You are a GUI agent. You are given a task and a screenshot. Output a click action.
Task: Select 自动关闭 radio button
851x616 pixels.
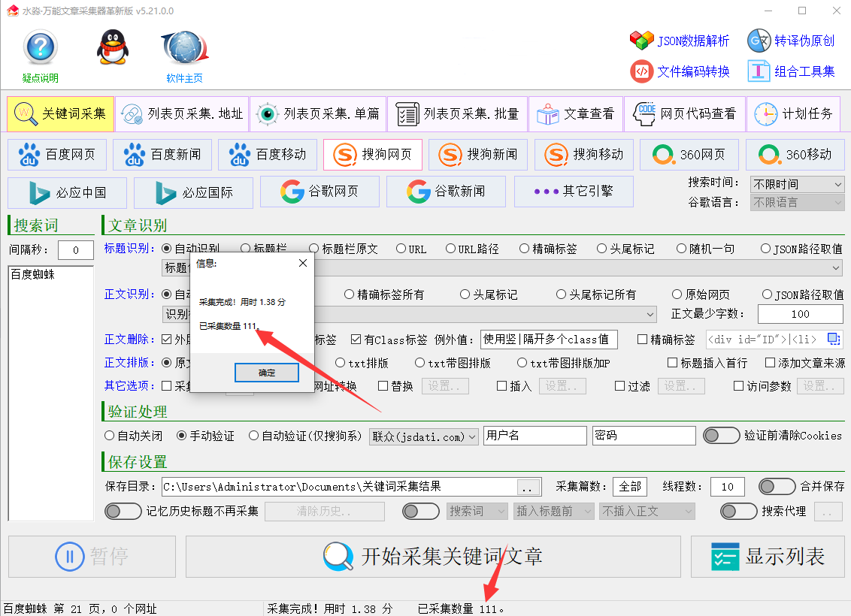110,436
